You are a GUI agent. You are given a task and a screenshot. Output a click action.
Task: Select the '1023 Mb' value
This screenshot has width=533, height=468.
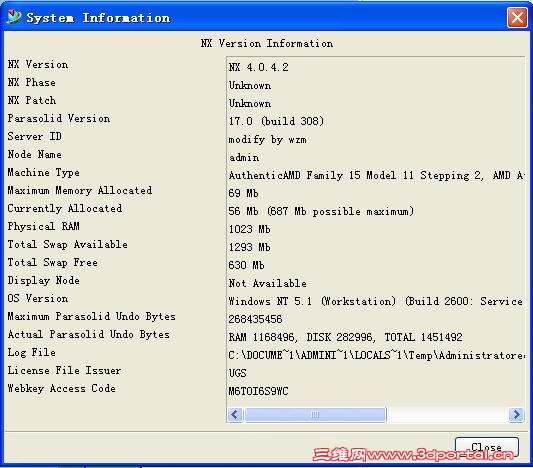[250, 229]
